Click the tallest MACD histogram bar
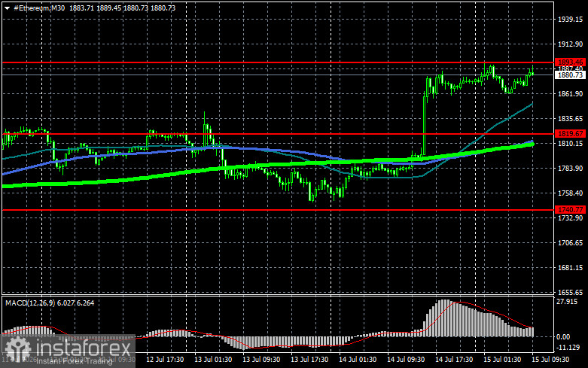This screenshot has width=588, height=368. tap(444, 318)
